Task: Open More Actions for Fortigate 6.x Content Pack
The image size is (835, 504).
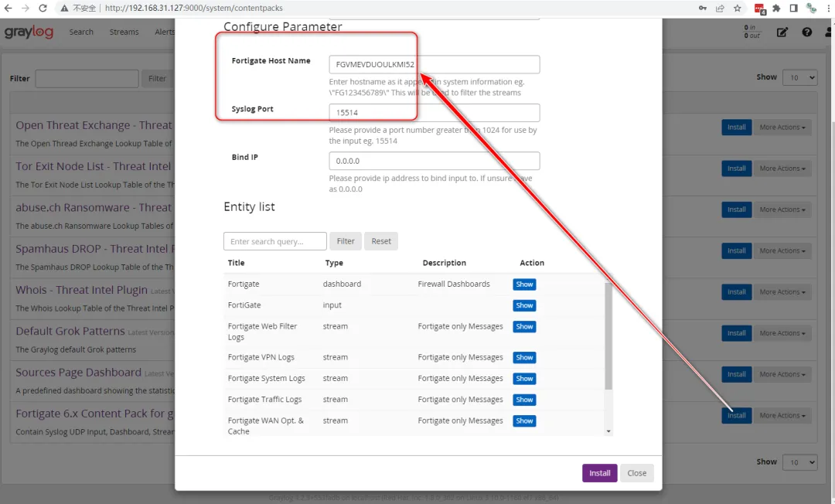Action: (782, 416)
